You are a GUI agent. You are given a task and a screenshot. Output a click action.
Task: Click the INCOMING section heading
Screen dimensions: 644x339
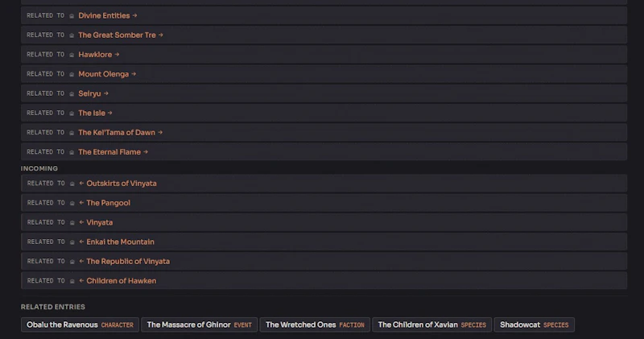point(39,168)
